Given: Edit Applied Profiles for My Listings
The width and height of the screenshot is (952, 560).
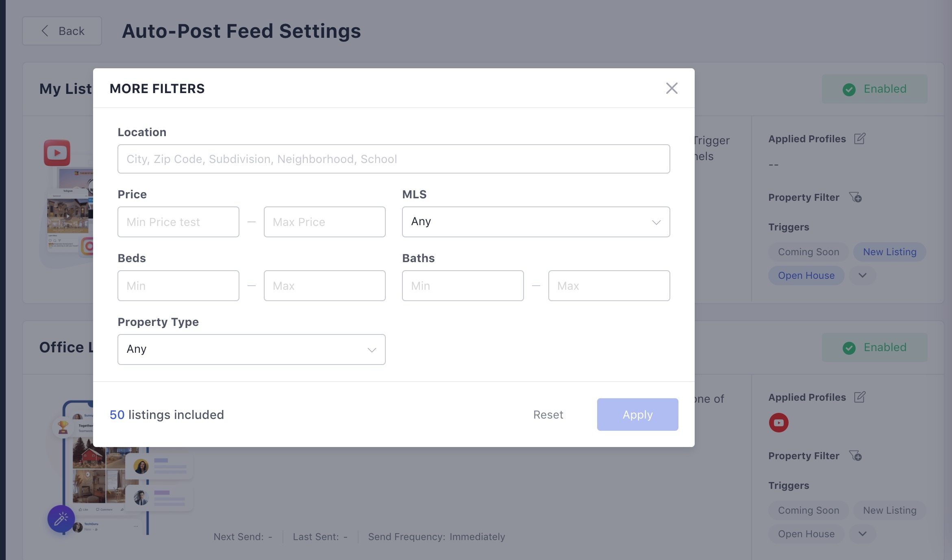Looking at the screenshot, I should (859, 139).
